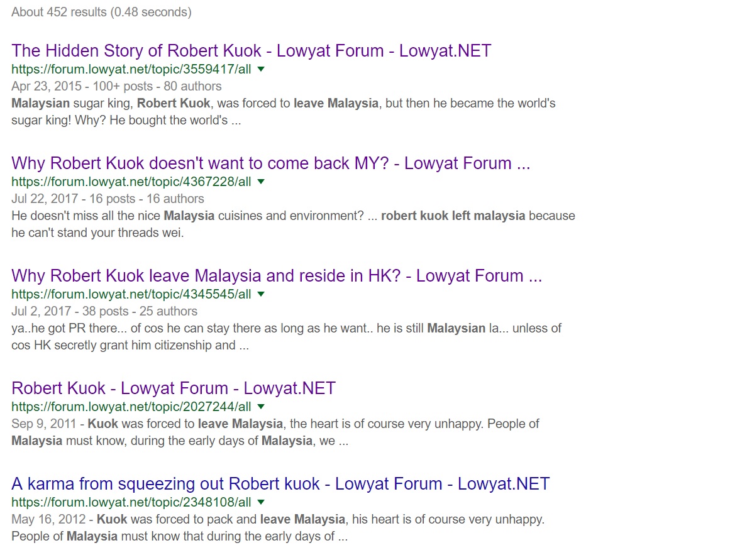The image size is (730, 560).
Task: Click the green URL forum.lowyat.net/topic/4345545/all
Action: 131,294
